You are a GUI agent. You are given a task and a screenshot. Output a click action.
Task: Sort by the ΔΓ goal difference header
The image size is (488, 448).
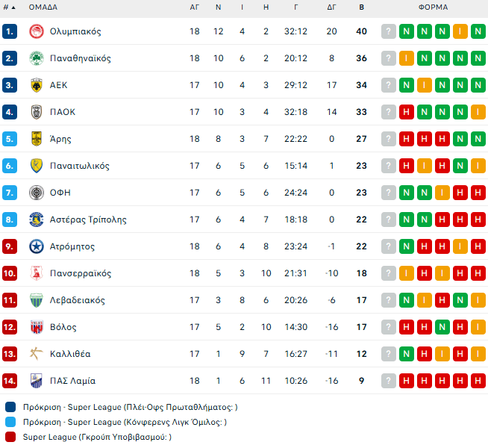(331, 7)
